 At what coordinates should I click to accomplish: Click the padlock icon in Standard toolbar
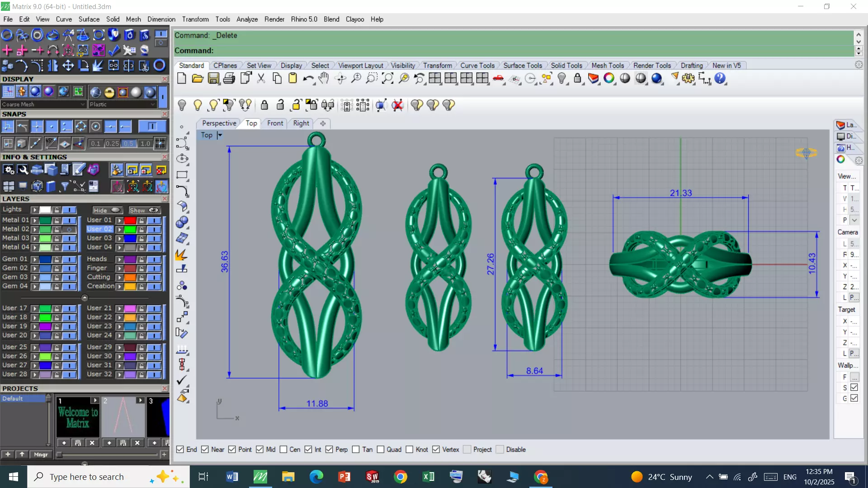(x=577, y=79)
